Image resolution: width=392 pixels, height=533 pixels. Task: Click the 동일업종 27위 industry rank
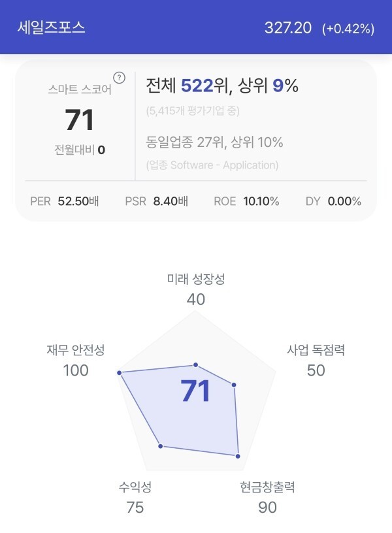[x=189, y=142]
